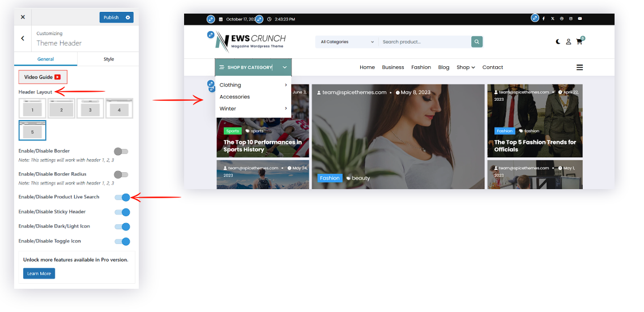Open the hamburger toggle menu icon
This screenshot has height=312, width=644.
tap(579, 67)
